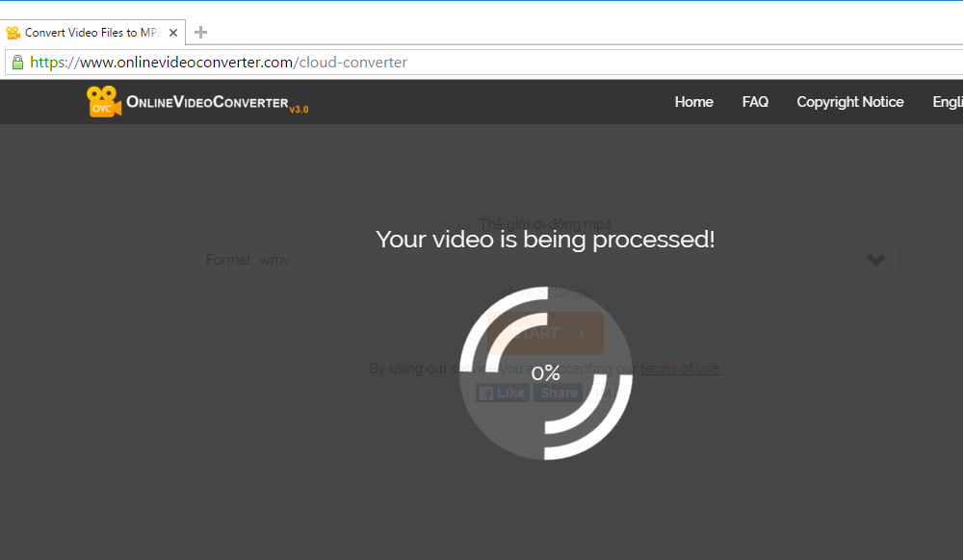Click the Facebook Share button
Viewport: 964px width, 560px height.
[558, 393]
